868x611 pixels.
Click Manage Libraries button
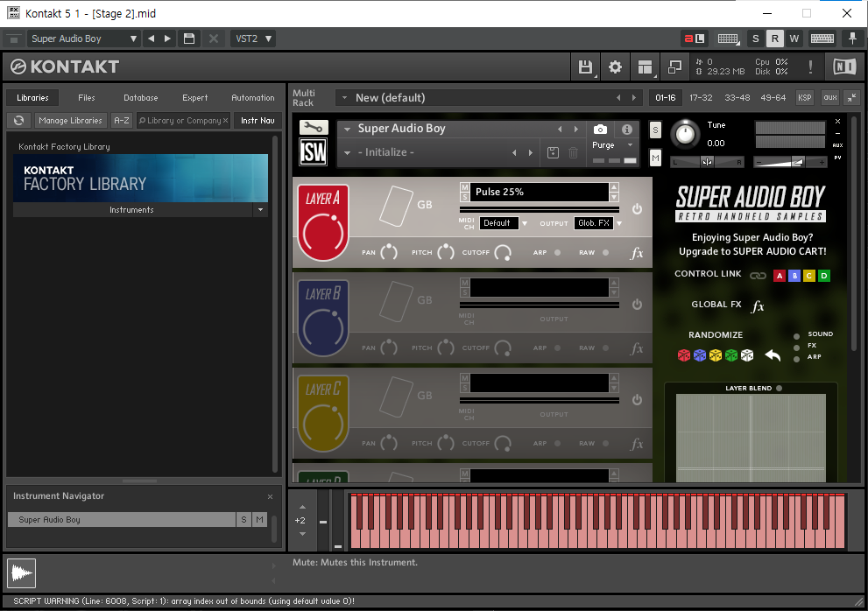pyautogui.click(x=70, y=120)
